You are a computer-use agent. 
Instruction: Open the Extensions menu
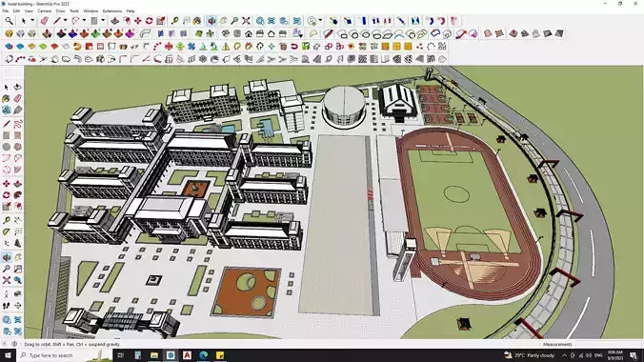tap(112, 11)
